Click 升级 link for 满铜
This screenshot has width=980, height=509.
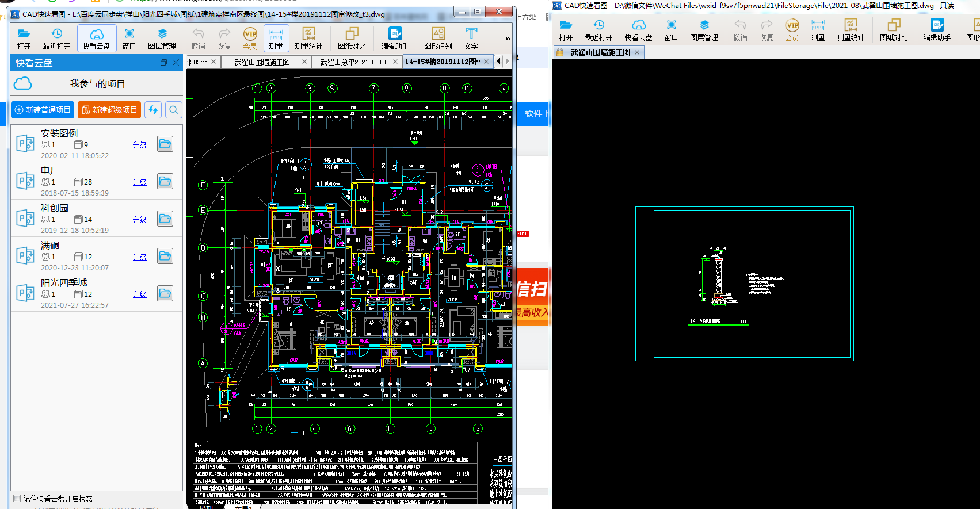point(140,257)
